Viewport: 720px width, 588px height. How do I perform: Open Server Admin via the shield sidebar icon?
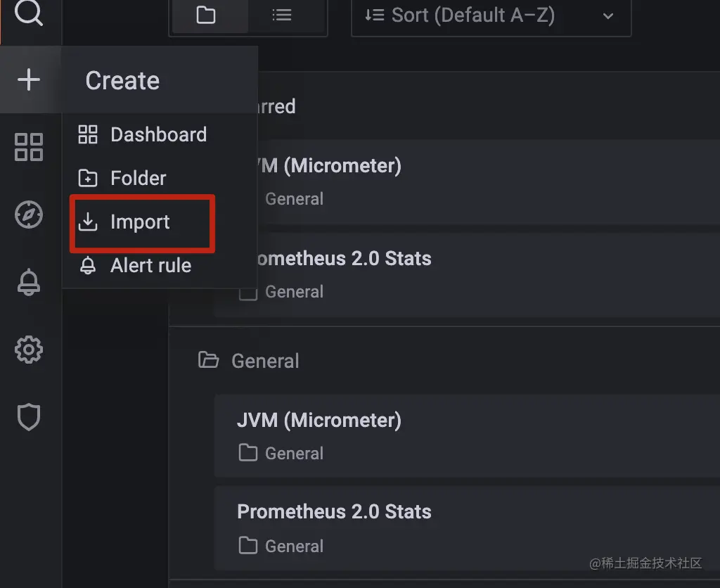[x=28, y=417]
